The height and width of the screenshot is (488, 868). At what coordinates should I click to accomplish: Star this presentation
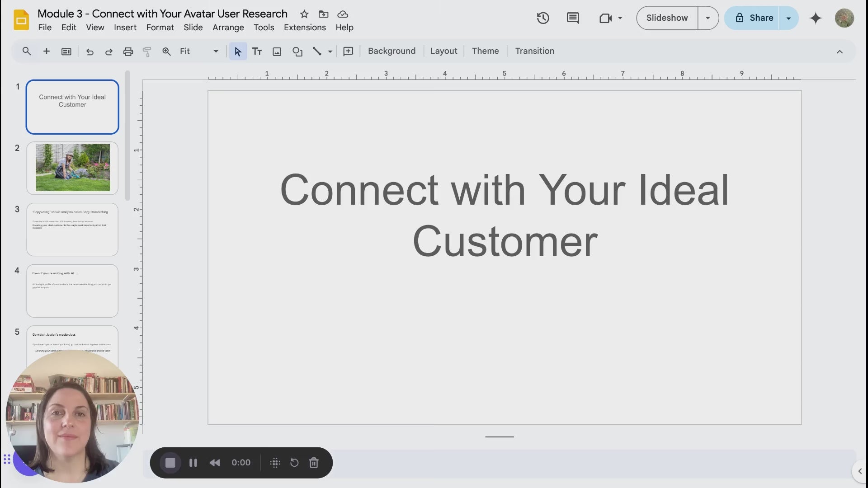pos(304,14)
